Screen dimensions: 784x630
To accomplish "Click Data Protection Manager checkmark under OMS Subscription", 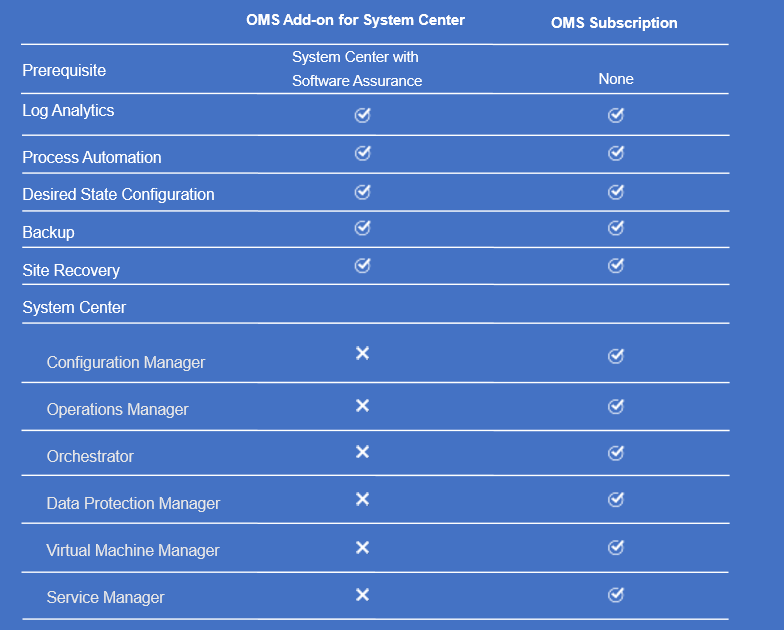I will [x=616, y=500].
